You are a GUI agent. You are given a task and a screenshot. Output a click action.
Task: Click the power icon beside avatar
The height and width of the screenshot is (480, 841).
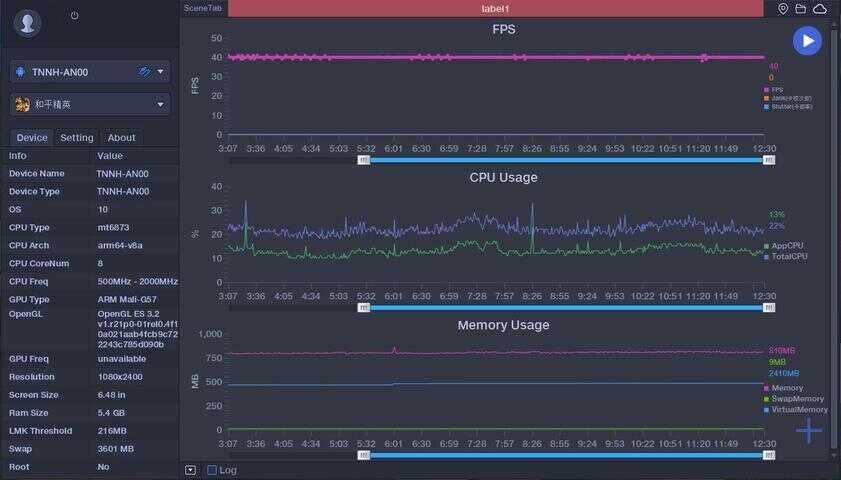(x=75, y=16)
